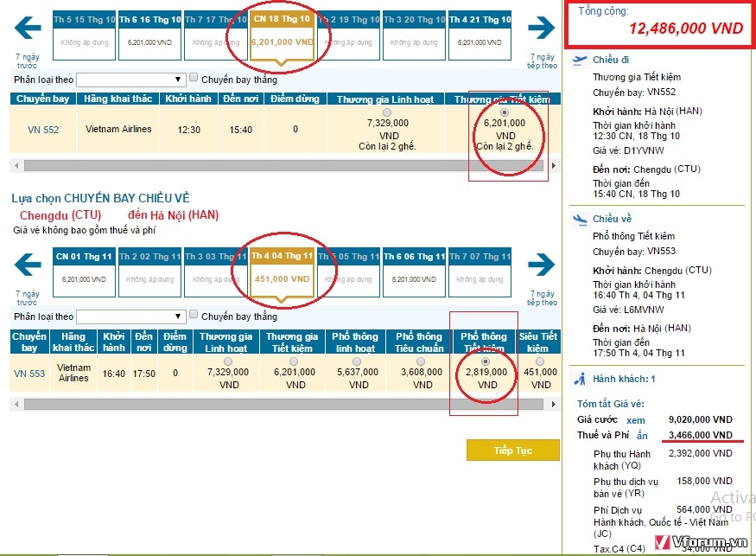This screenshot has width=756, height=556.
Task: Click the outbound flight table horizontal scrollbar
Action: 284,165
